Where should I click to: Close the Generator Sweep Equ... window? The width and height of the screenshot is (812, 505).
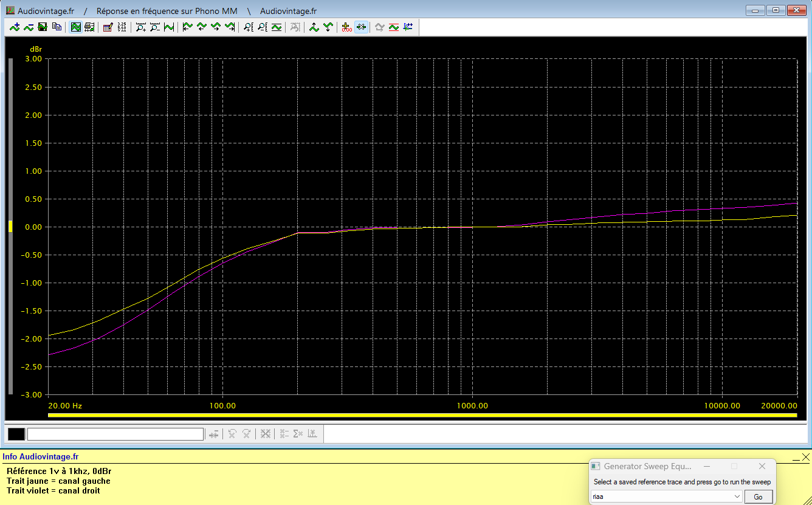pyautogui.click(x=762, y=466)
